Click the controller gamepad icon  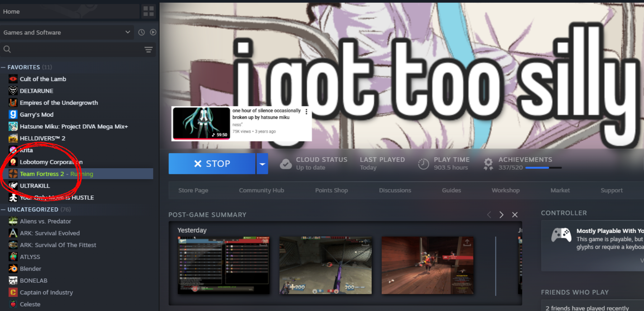[x=561, y=235]
